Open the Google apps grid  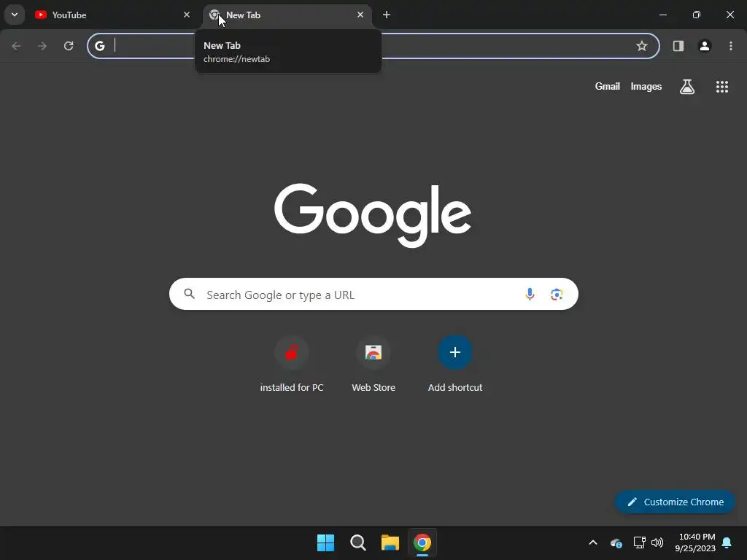(x=721, y=86)
